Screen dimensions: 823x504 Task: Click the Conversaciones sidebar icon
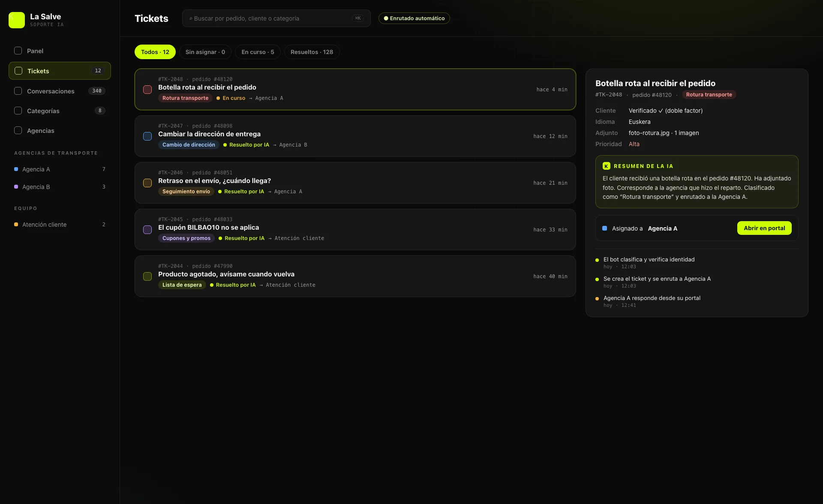tap(18, 91)
